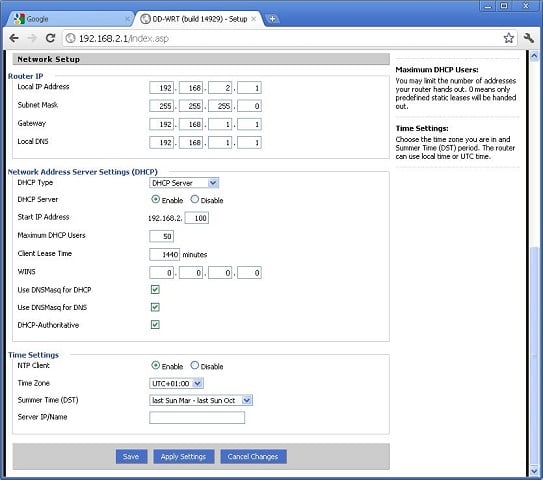Click the Apply Settings button
Screen dimensions: 543x480
tap(184, 456)
